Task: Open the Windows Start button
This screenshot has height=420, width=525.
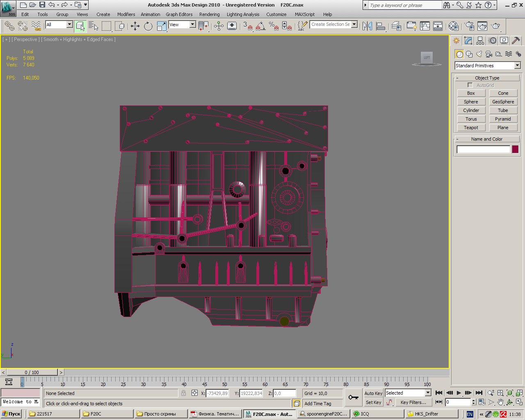Action: pyautogui.click(x=11, y=414)
